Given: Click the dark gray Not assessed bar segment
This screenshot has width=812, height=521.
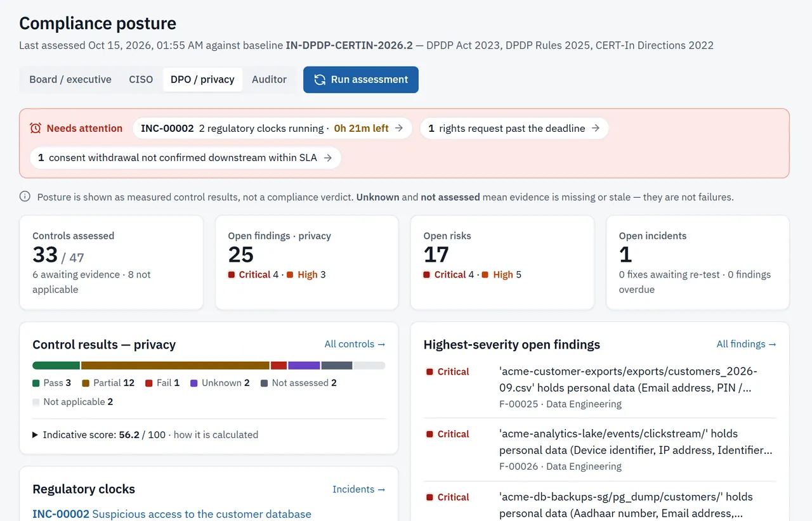Looking at the screenshot, I should [x=337, y=365].
